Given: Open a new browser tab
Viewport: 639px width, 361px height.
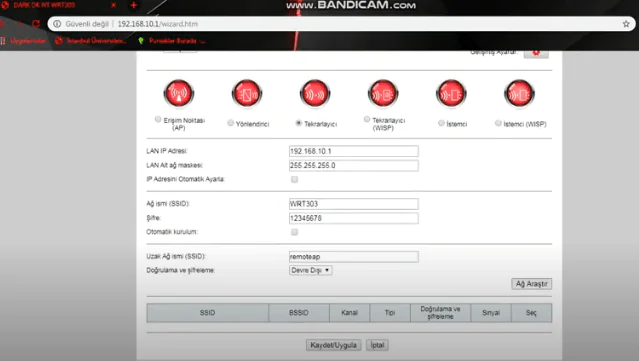Looking at the screenshot, I should click(133, 5).
